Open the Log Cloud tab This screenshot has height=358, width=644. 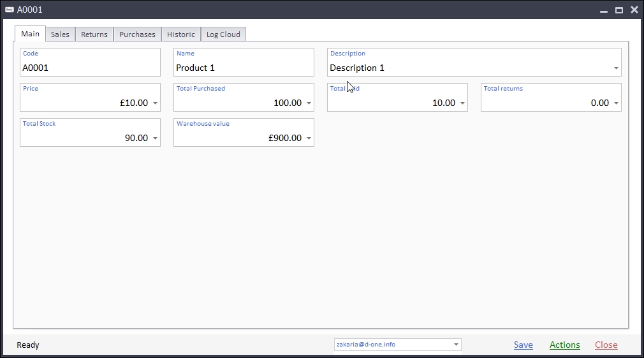223,34
